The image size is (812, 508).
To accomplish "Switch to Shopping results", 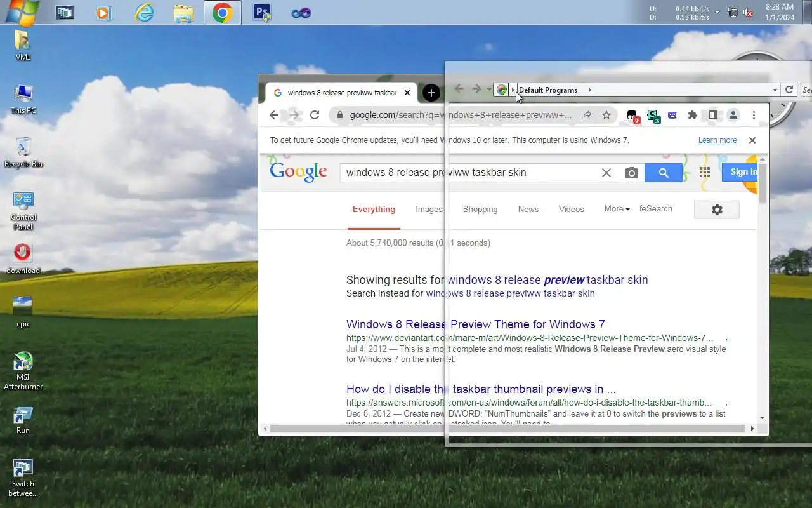I will point(480,210).
